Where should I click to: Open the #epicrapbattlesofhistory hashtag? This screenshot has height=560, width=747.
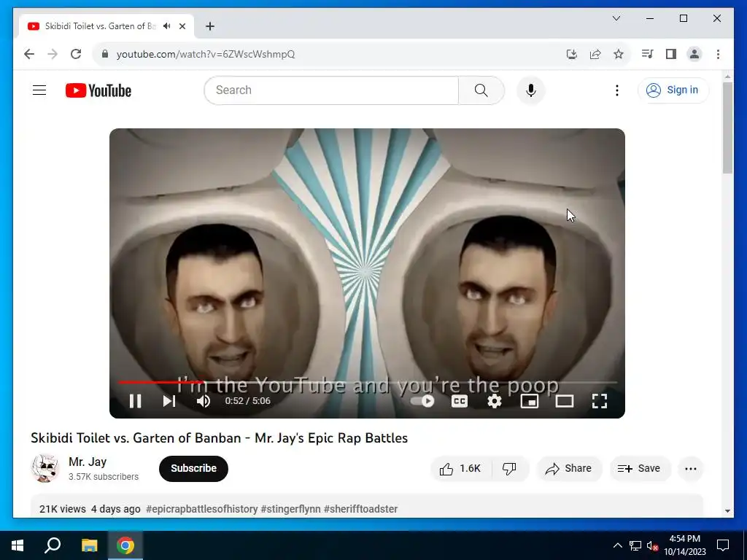point(201,508)
